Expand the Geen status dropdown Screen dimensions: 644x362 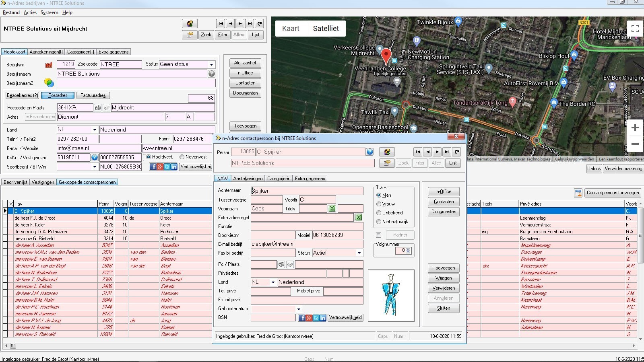coord(211,64)
